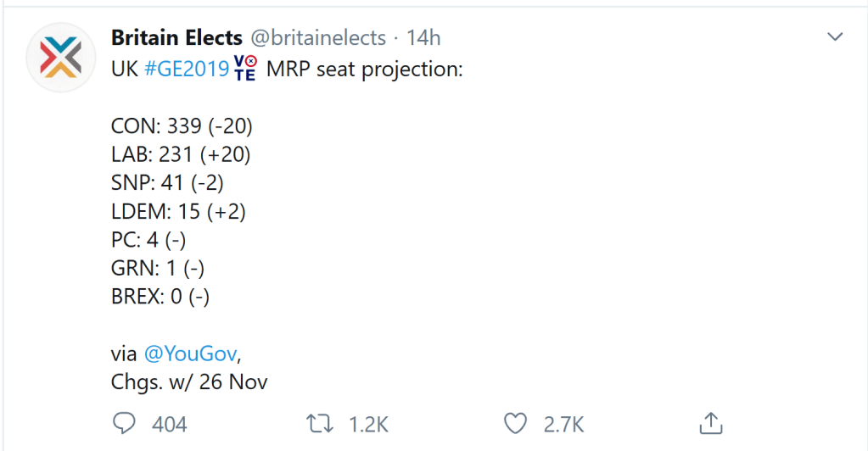
Task: Click the Britain Elects display name
Action: [176, 38]
